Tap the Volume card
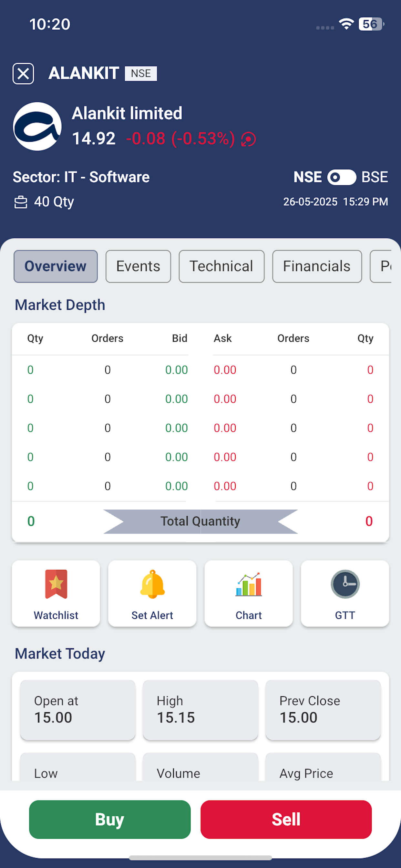 [200, 767]
